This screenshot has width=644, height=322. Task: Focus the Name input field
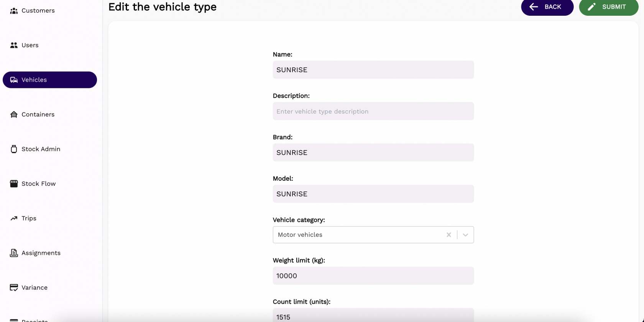click(x=373, y=70)
